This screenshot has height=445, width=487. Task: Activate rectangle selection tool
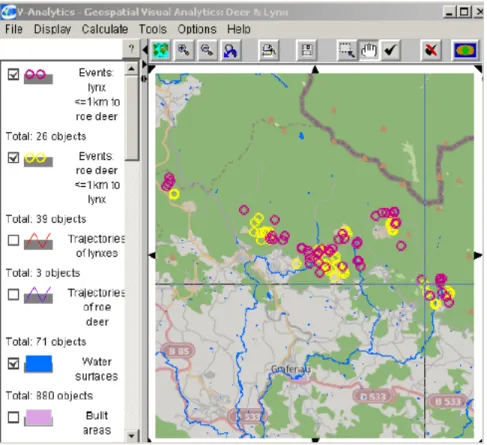[x=347, y=50]
